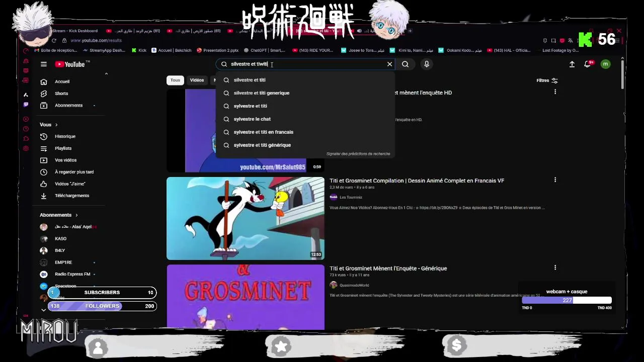Open Les Tourniniz channel link

click(x=351, y=197)
